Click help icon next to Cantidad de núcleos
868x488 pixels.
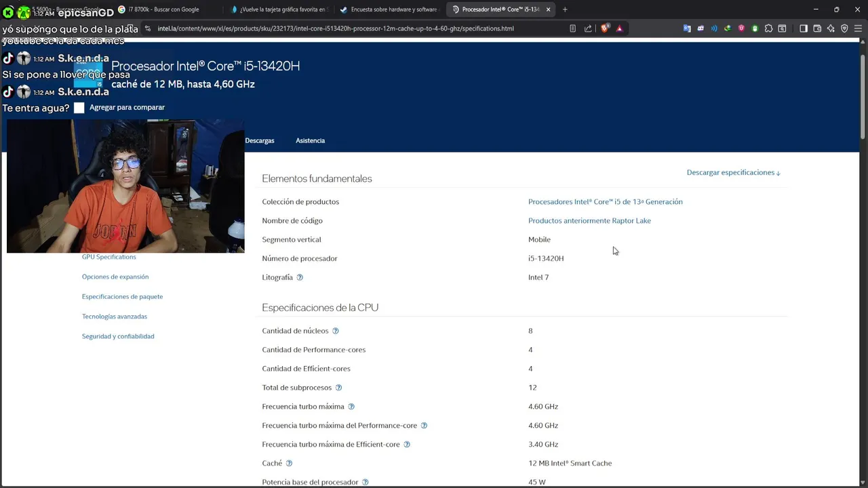[335, 331]
